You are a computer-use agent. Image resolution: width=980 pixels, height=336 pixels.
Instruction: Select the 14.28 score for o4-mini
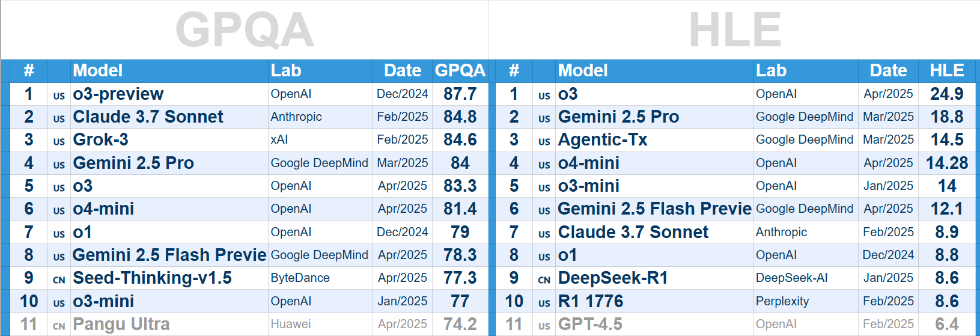coord(947,163)
